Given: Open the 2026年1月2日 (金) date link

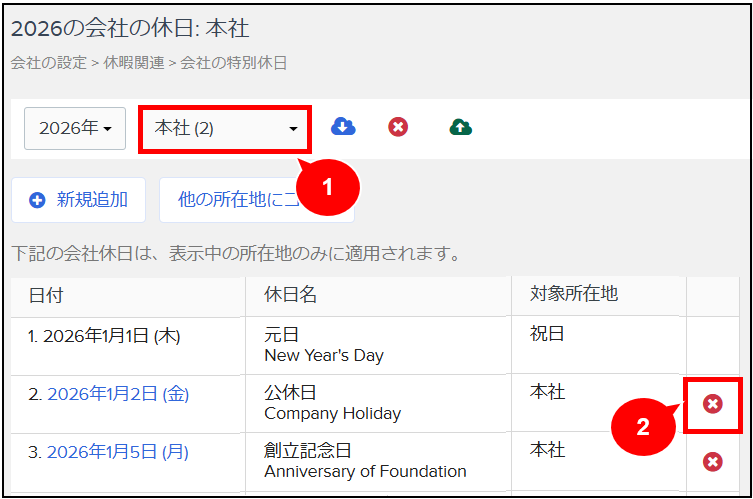Looking at the screenshot, I should point(118,394).
